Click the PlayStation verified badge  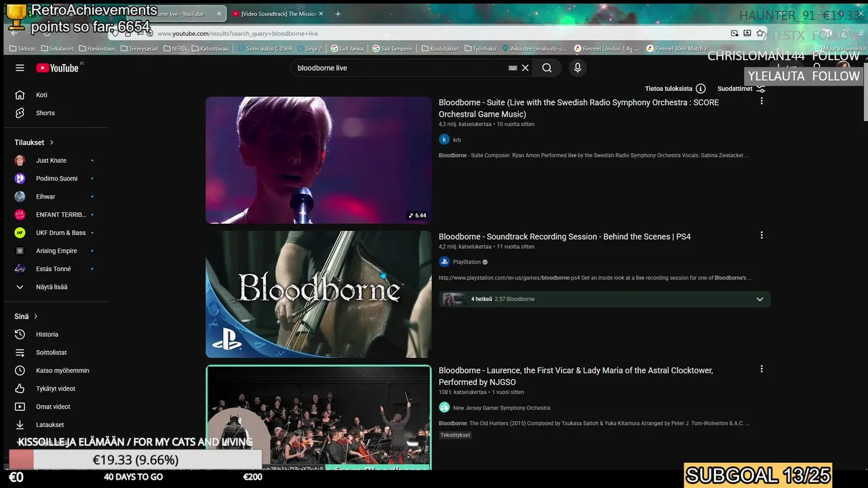(485, 262)
